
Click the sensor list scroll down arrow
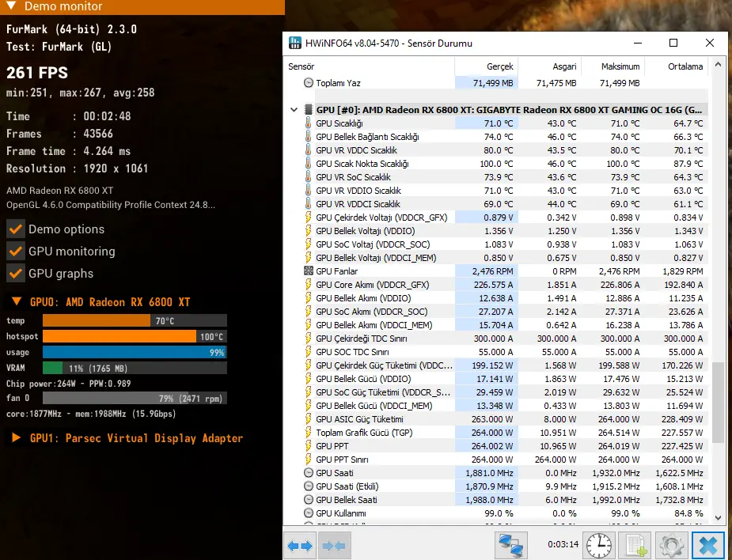point(718,517)
